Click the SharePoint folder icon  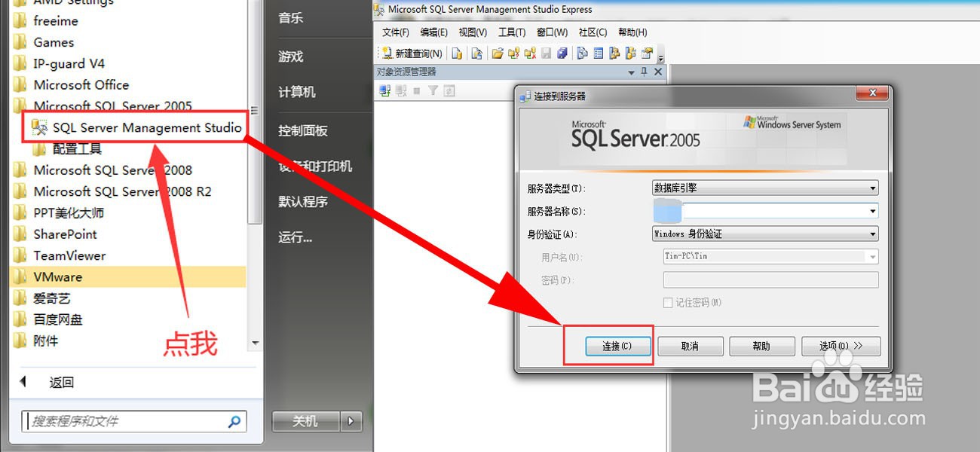click(20, 234)
